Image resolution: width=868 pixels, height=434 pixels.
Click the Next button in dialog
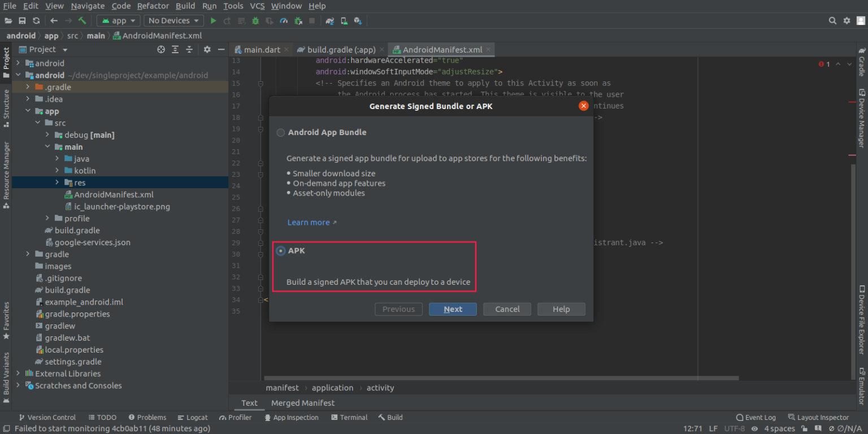click(453, 309)
